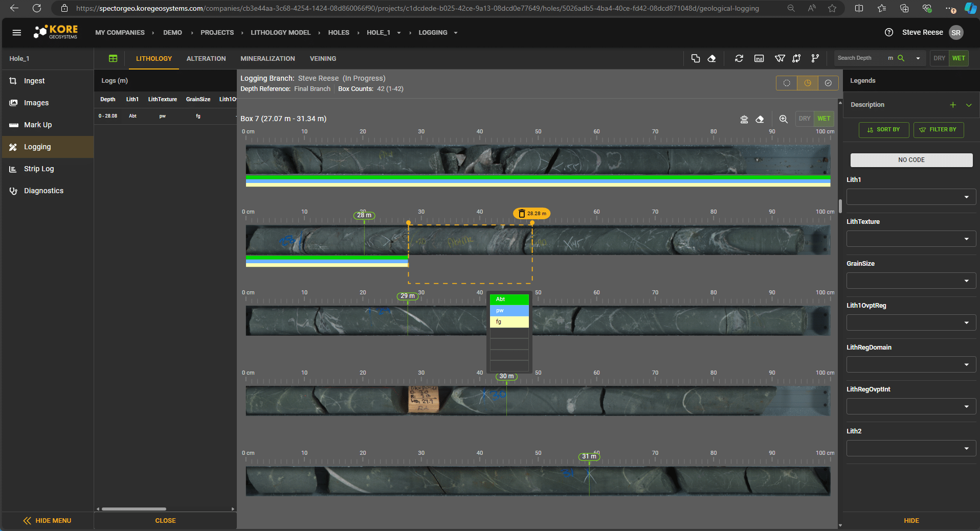This screenshot has width=980, height=531.
Task: Open the Lith2 dropdown
Action: pyautogui.click(x=911, y=448)
